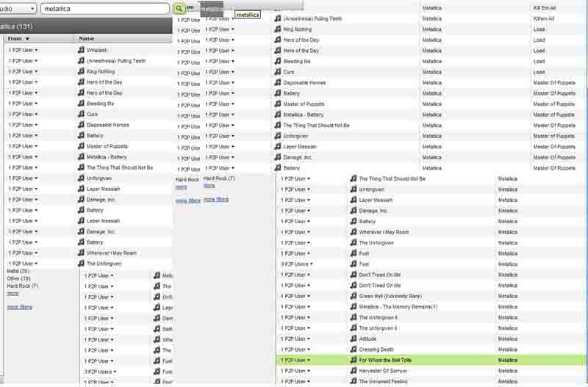Screen dimensions: 588x387
Task: Click Metallica artist cell of Cure in top-right album list
Action: 432,72
